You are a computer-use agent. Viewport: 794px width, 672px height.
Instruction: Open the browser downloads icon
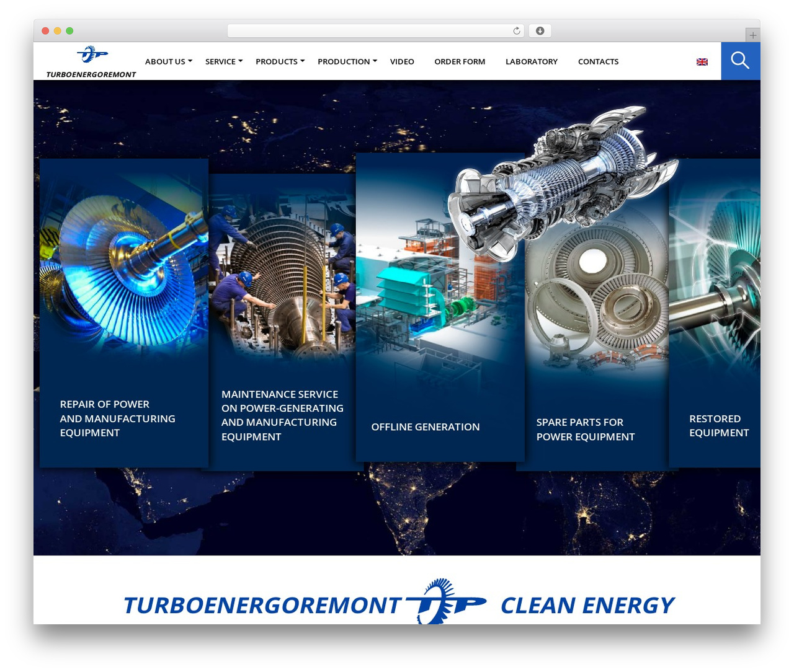540,31
